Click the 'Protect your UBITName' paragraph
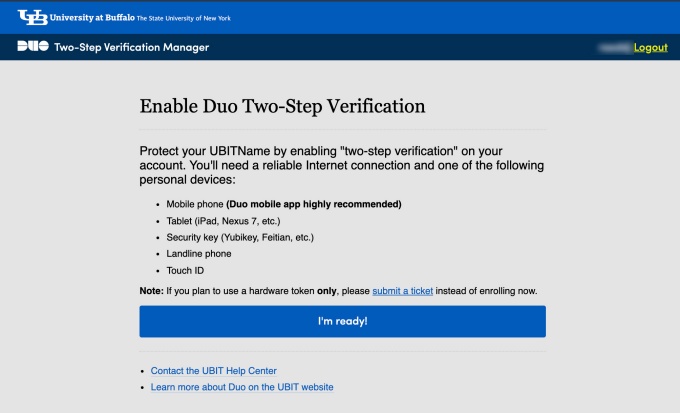This screenshot has width=680, height=413. [x=341, y=165]
